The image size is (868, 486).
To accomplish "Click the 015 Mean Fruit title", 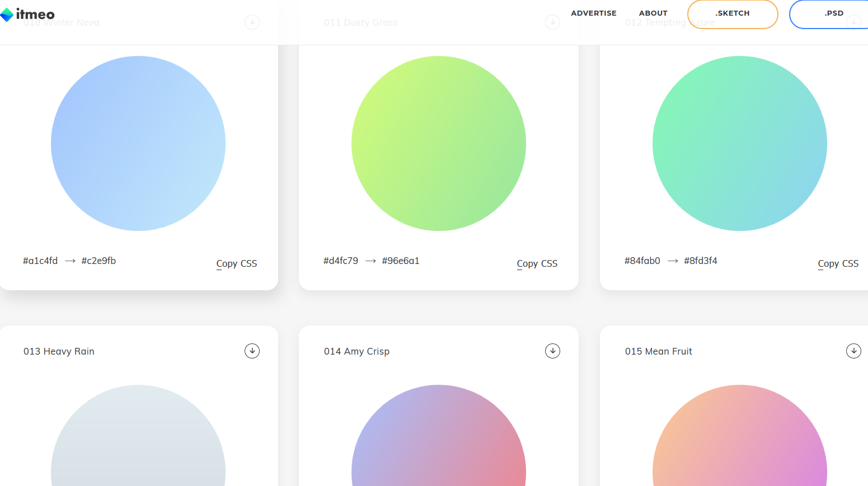I will [659, 351].
